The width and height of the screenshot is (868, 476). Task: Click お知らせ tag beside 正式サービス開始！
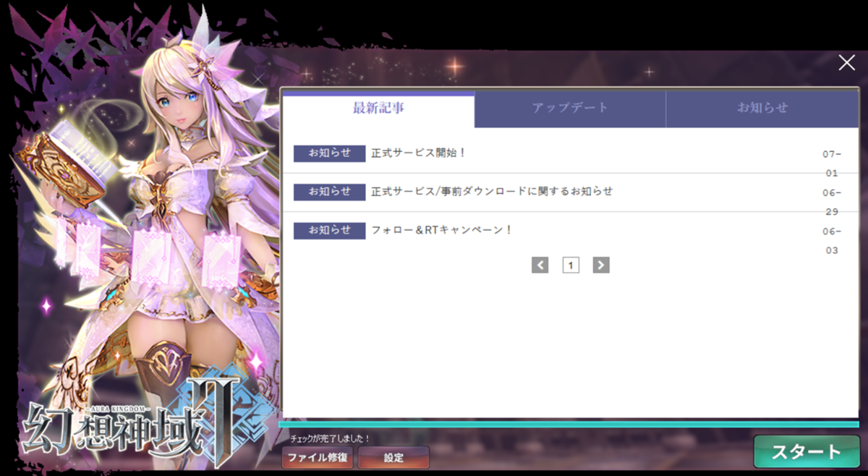coord(329,153)
